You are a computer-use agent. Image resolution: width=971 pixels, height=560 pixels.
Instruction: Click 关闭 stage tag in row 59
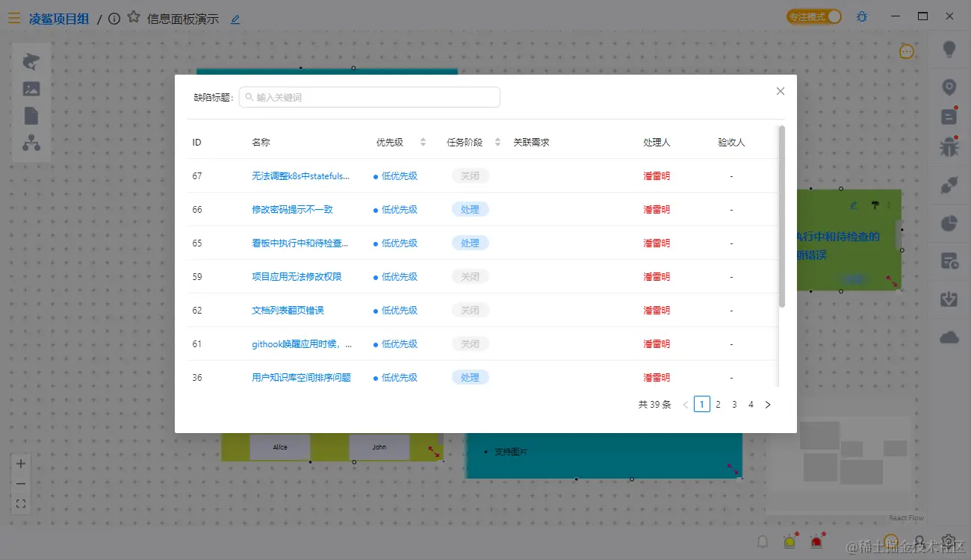[x=470, y=277]
